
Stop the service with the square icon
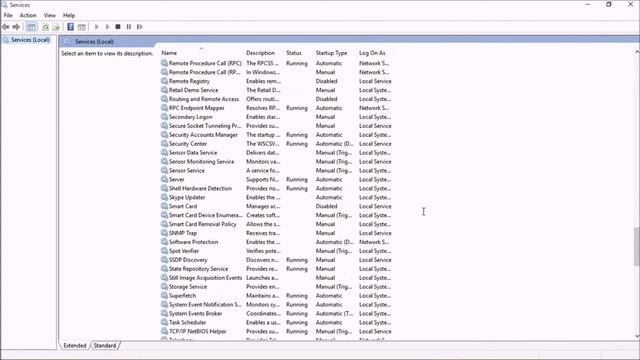tap(118, 27)
